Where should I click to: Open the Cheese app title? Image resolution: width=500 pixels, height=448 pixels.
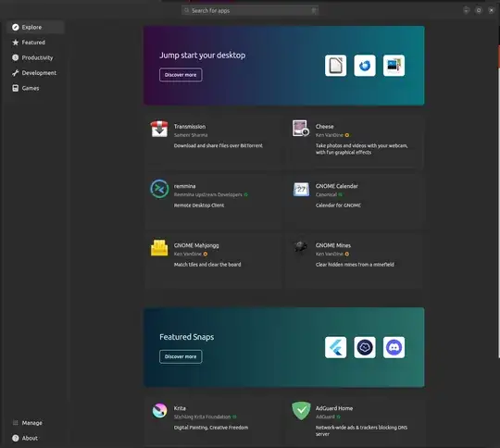click(x=325, y=127)
